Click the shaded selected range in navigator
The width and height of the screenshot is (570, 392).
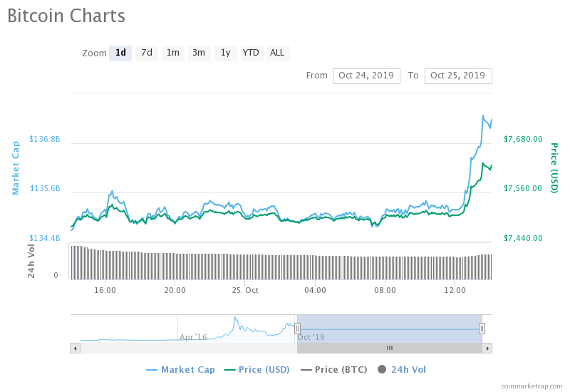(390, 329)
